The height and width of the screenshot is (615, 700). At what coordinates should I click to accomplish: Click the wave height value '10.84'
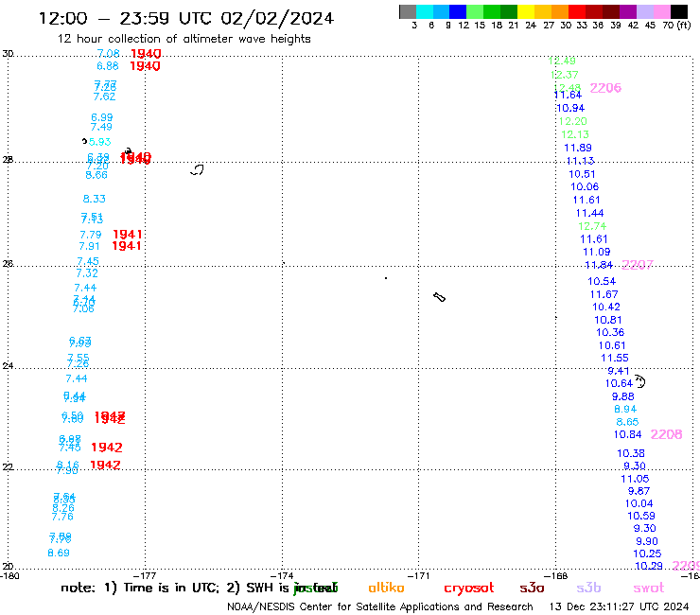[627, 434]
